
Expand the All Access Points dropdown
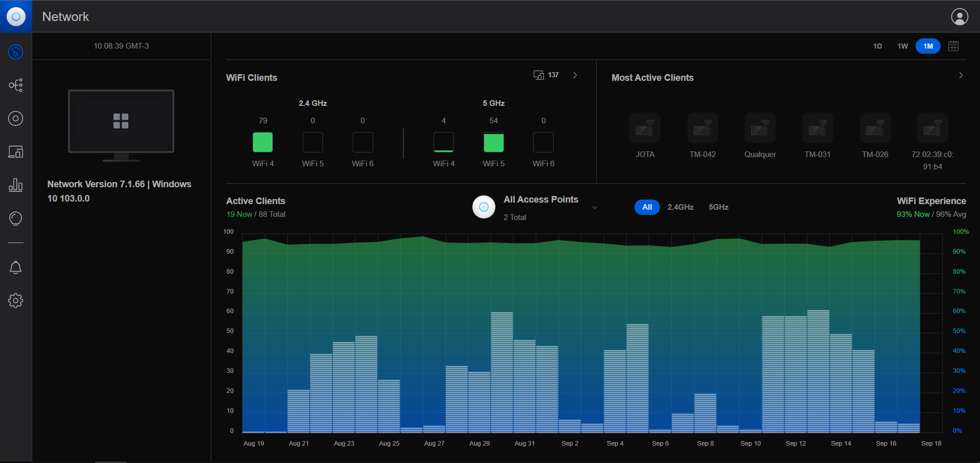pyautogui.click(x=595, y=207)
